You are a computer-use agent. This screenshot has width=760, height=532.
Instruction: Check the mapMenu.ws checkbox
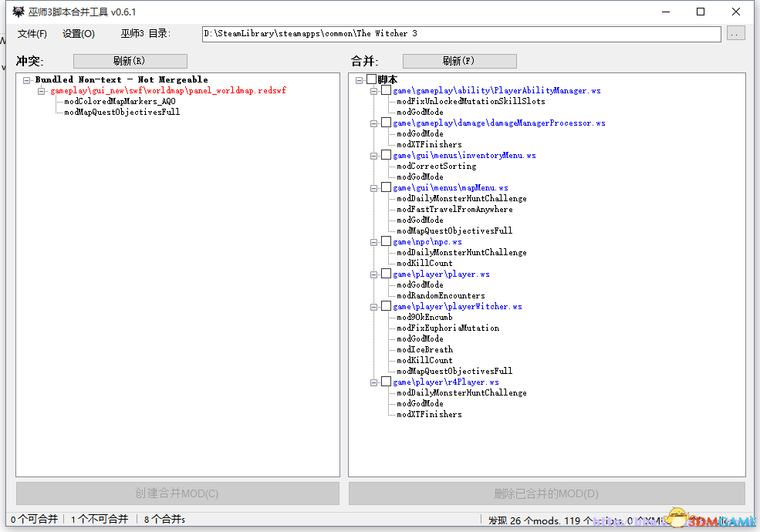(x=387, y=187)
